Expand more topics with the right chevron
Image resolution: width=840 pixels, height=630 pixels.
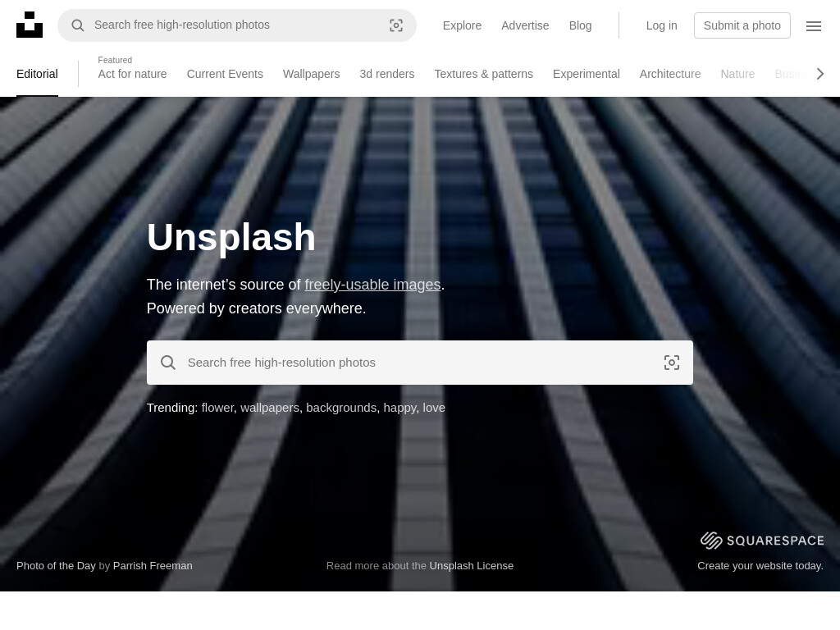[x=820, y=74]
